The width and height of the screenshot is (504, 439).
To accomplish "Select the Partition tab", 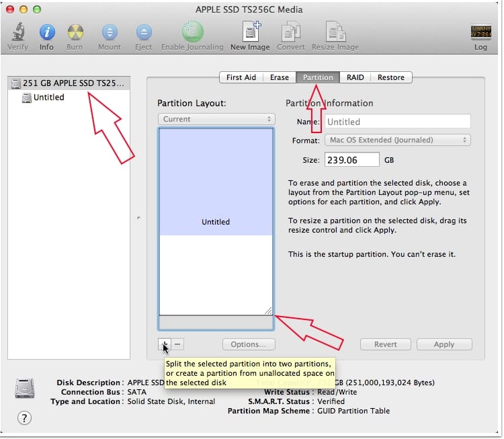I will [x=318, y=77].
